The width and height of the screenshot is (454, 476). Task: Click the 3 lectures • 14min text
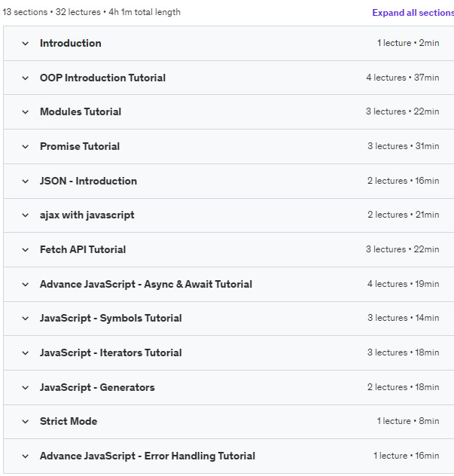(x=404, y=318)
